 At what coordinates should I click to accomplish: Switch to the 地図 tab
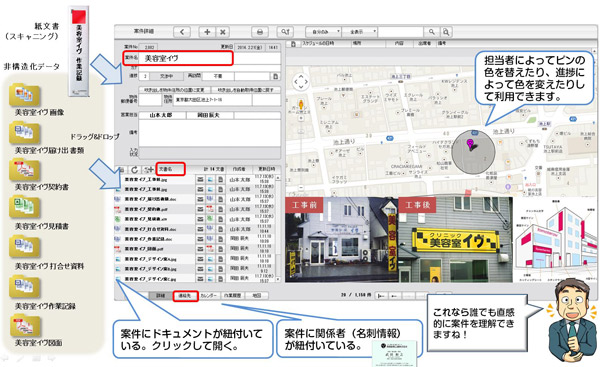256,296
